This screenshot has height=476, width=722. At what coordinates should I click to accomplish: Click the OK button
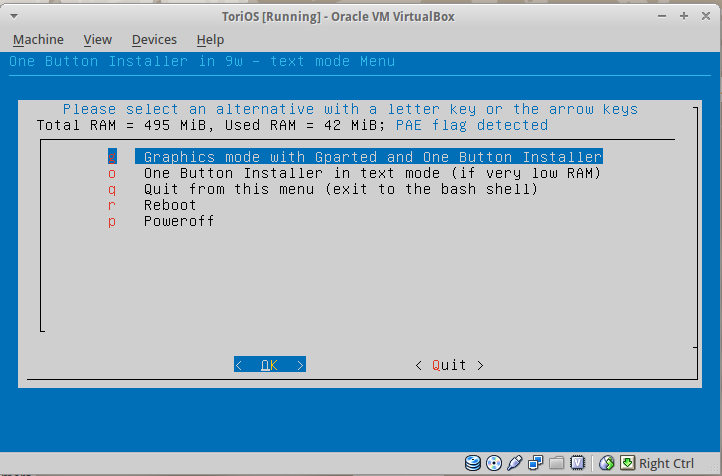pos(270,365)
